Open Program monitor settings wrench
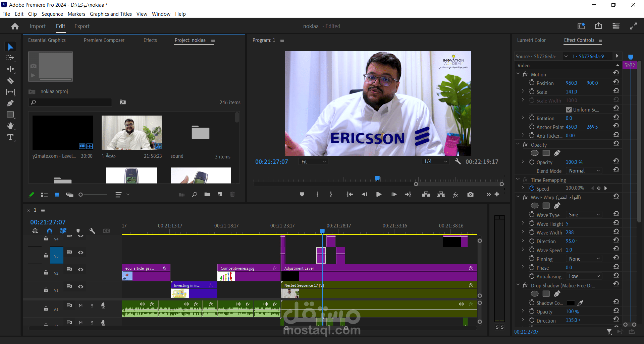Screen dimensions: 644x344 click(x=458, y=161)
